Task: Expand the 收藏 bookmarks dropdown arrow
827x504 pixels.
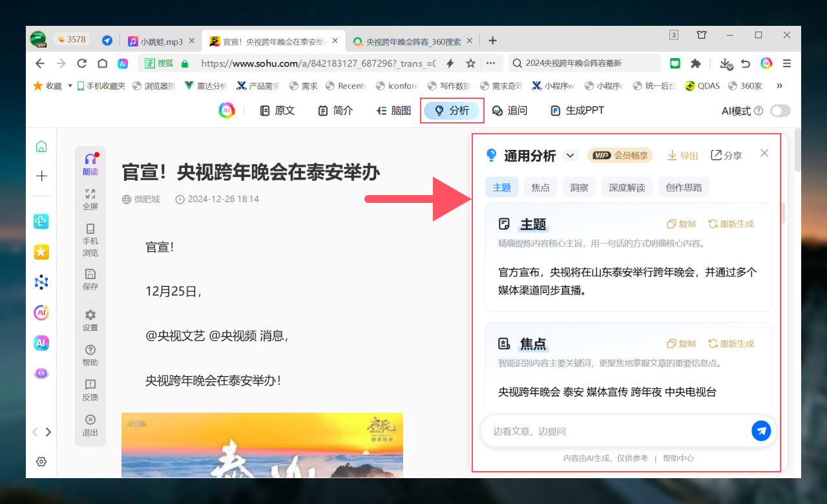Action: (70, 85)
